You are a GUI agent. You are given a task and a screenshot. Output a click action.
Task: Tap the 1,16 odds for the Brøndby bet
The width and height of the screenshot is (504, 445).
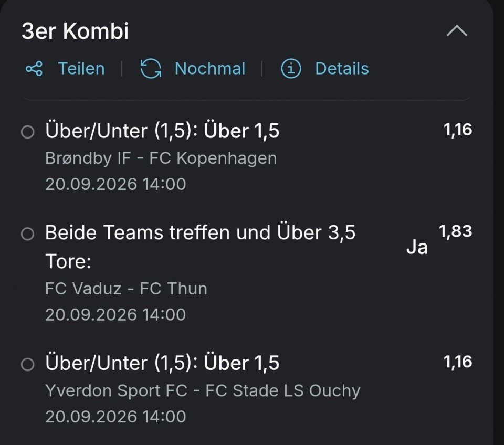(458, 130)
